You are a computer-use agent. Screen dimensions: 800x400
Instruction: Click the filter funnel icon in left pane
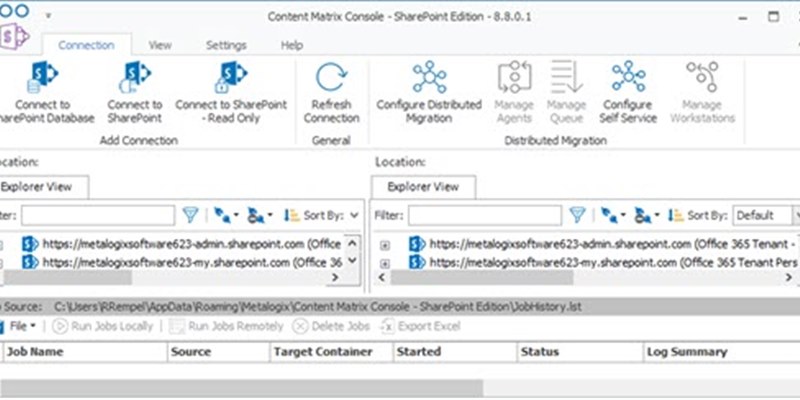coord(190,215)
